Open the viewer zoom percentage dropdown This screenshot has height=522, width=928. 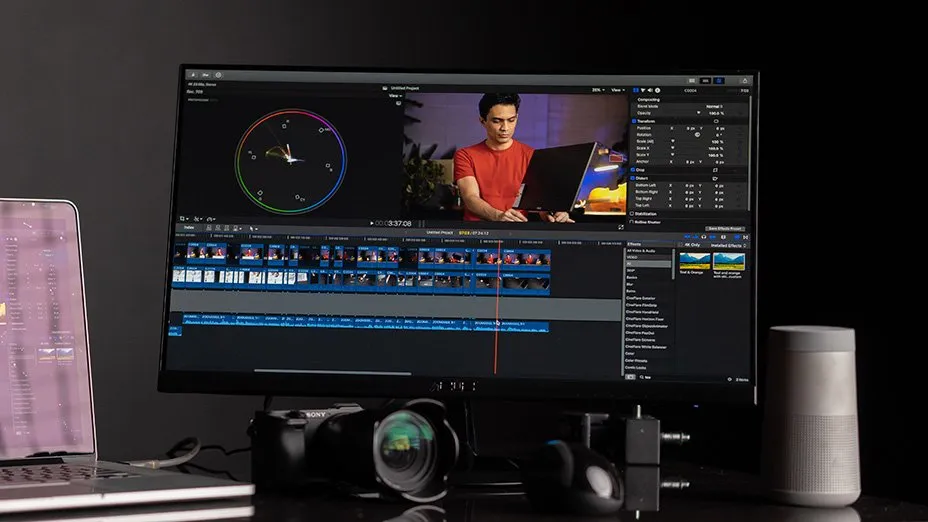[x=597, y=89]
